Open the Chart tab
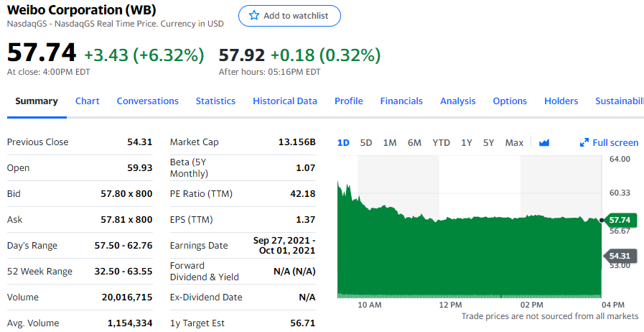The height and width of the screenshot is (332, 644). (x=87, y=101)
